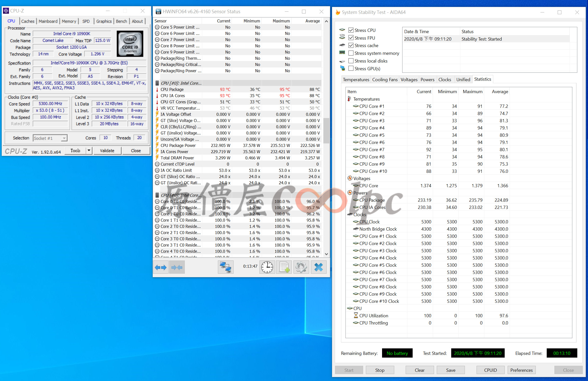
Task: Open AIDA64 Temperatures tab
Action: (356, 79)
